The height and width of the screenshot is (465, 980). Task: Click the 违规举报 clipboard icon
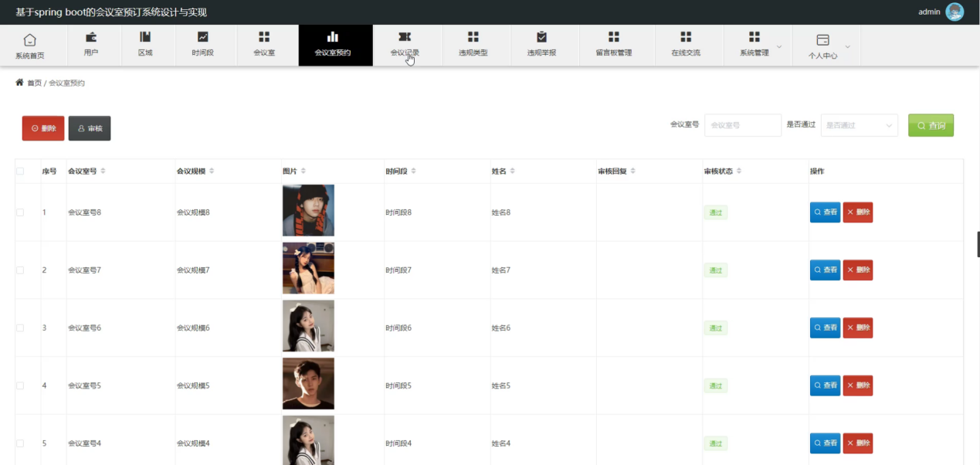541,37
